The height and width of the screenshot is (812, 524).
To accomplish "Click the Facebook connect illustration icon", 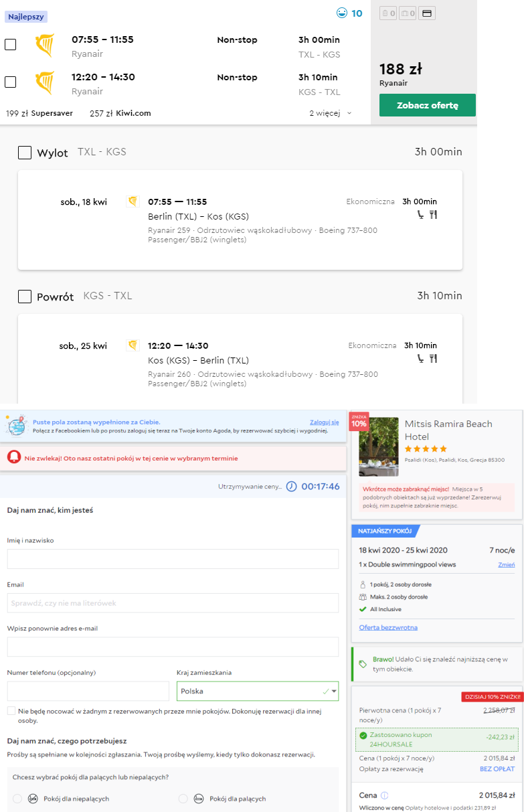I will click(16, 425).
